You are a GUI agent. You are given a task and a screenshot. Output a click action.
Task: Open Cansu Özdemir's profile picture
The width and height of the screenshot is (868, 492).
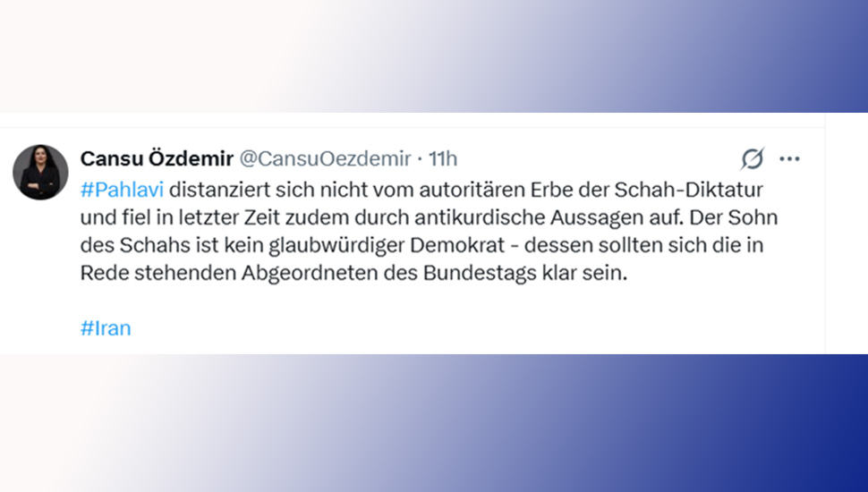(40, 172)
